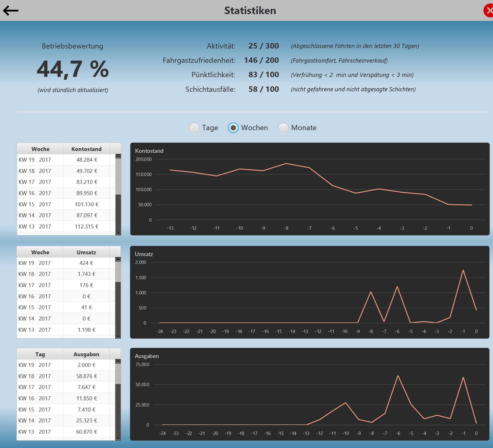This screenshot has height=448, width=493.
Task: Click the Ausgaben column header
Action: tap(87, 354)
